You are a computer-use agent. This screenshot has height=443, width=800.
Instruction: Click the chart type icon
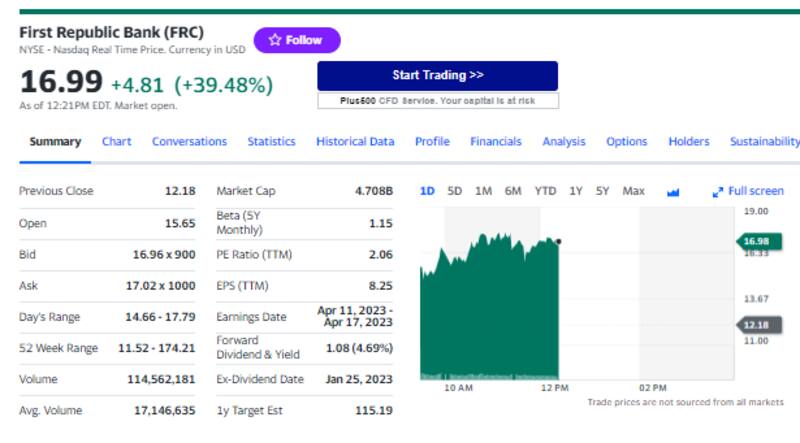tap(672, 191)
